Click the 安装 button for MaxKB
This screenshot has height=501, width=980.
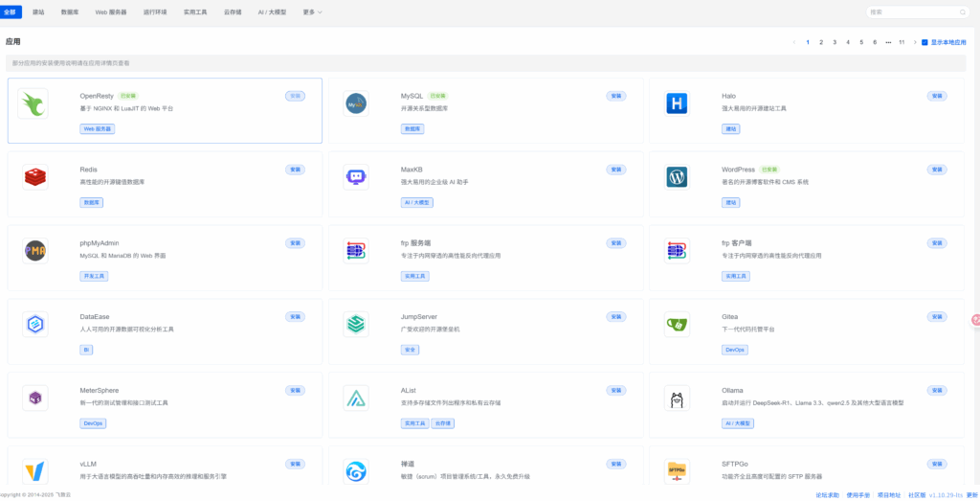[616, 170]
